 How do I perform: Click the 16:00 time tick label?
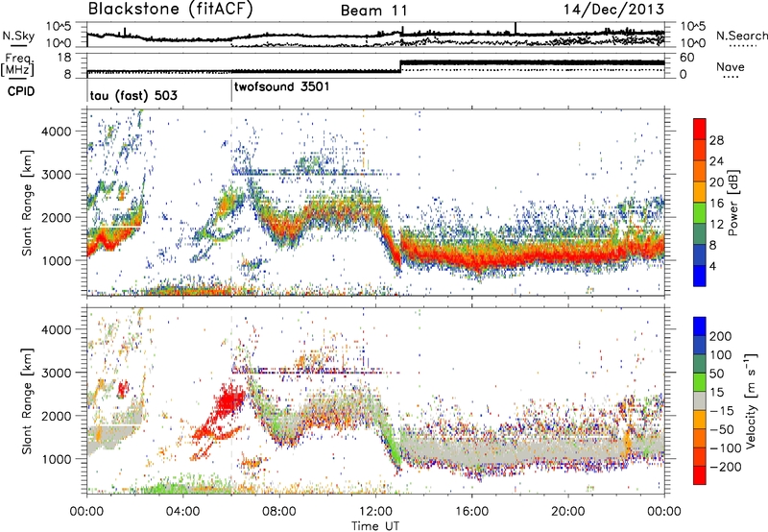pos(471,512)
